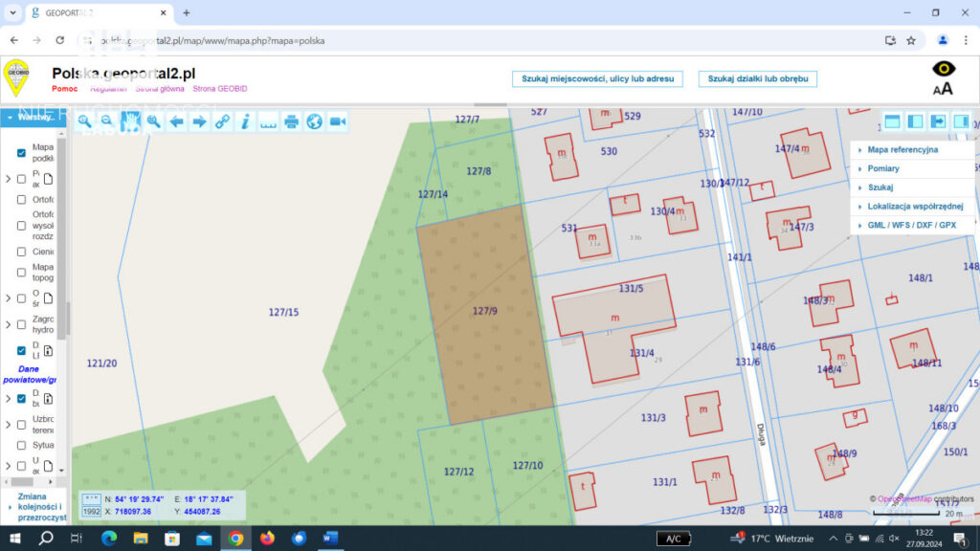Expand the Pomiary measurements section
980x551 pixels.
pyautogui.click(x=882, y=168)
